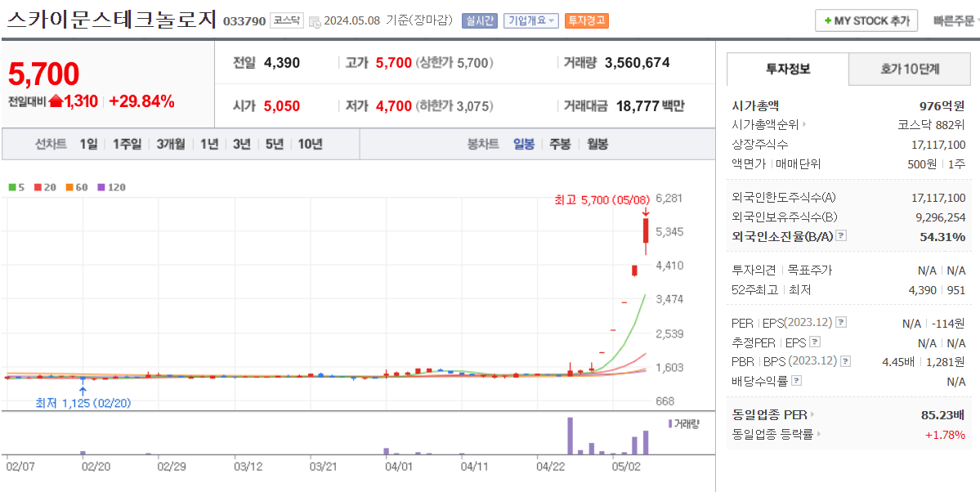Open help icon next to PER EPS(2023.12)
This screenshot has height=492, width=980.
(x=841, y=323)
